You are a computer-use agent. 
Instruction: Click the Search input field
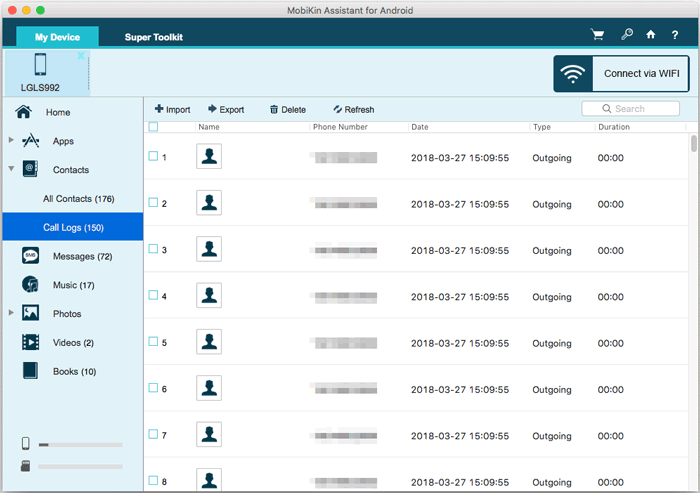630,109
